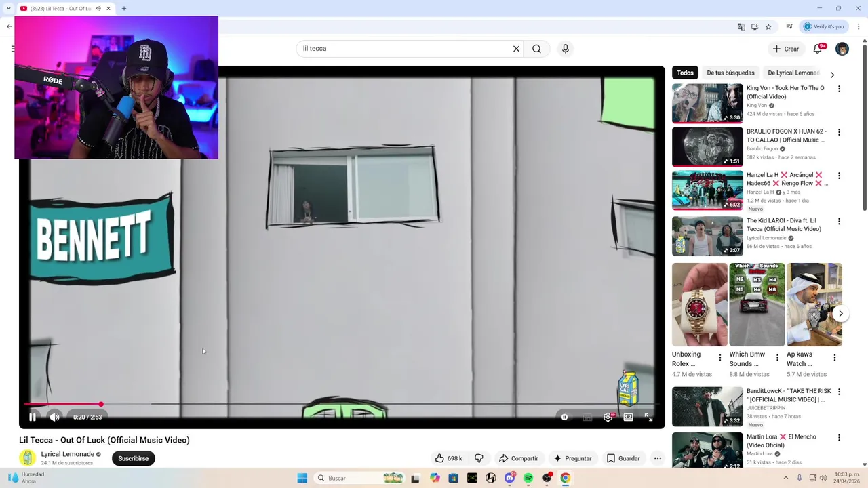Mute the tab via its speaker icon

(98, 8)
